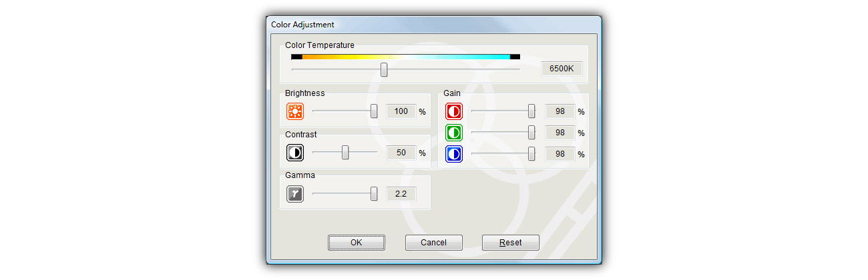Click the Gamma 2.2 value field
Screen dimensions: 868x280
(401, 194)
